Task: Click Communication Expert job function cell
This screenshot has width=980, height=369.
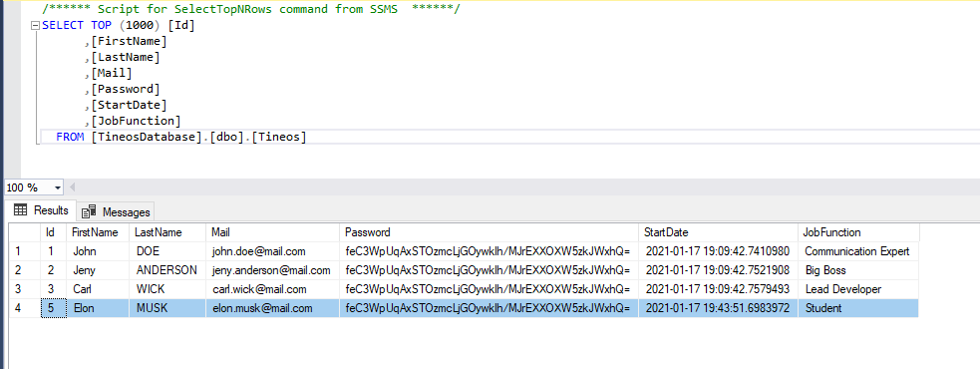Action: coord(858,251)
